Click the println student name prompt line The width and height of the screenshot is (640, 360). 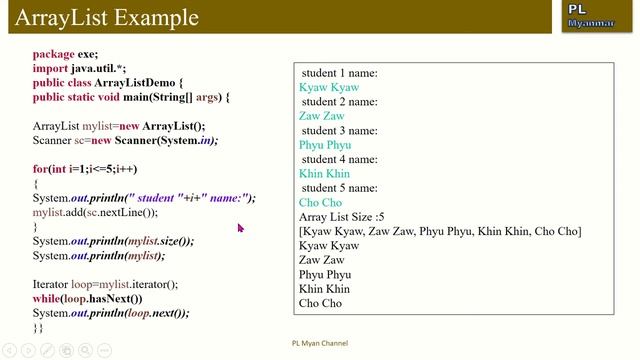click(x=144, y=198)
